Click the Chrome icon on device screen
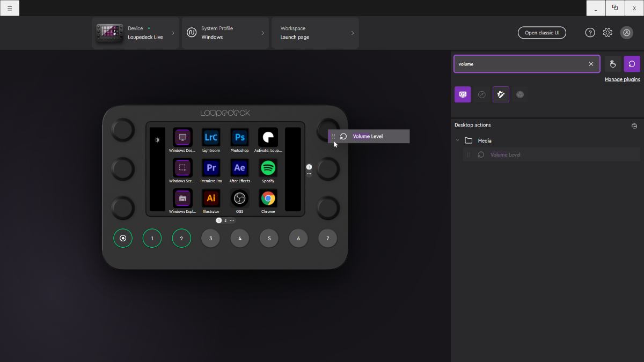The width and height of the screenshot is (644, 362). [x=268, y=198]
